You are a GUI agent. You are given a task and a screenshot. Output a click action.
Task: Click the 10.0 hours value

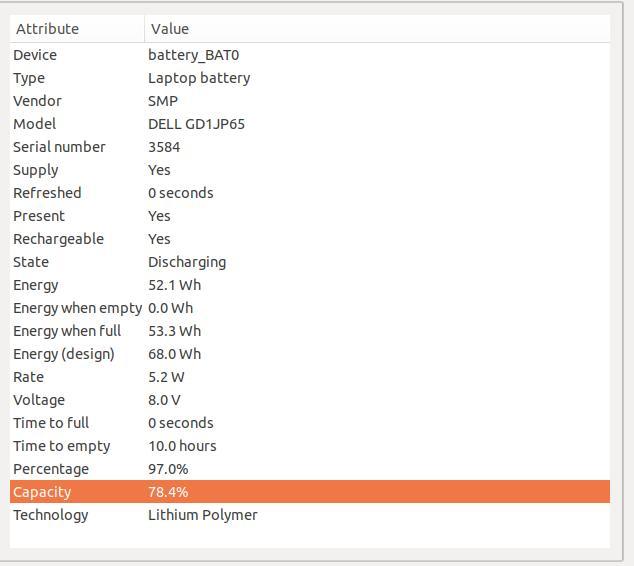click(x=182, y=447)
